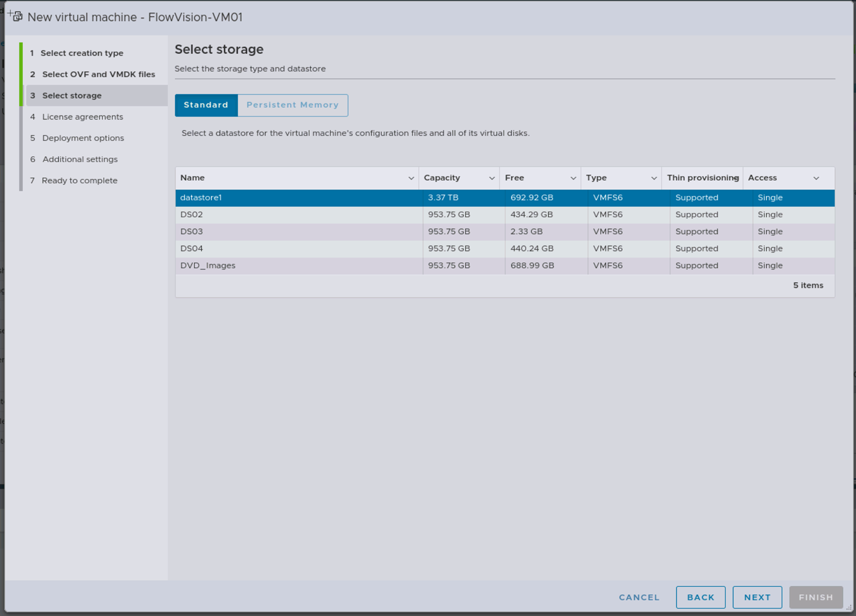The image size is (856, 616).
Task: Expand the Free column dropdown chevron
Action: pyautogui.click(x=573, y=179)
